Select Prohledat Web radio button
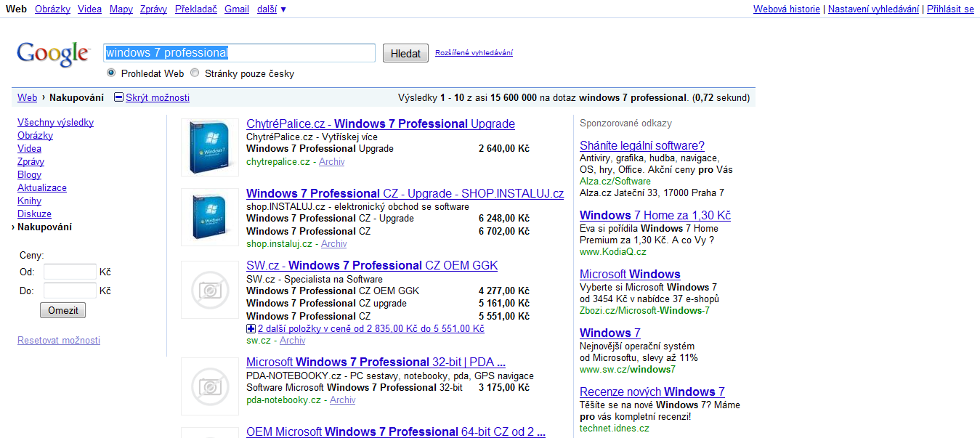The height and width of the screenshot is (438, 980). tap(111, 73)
